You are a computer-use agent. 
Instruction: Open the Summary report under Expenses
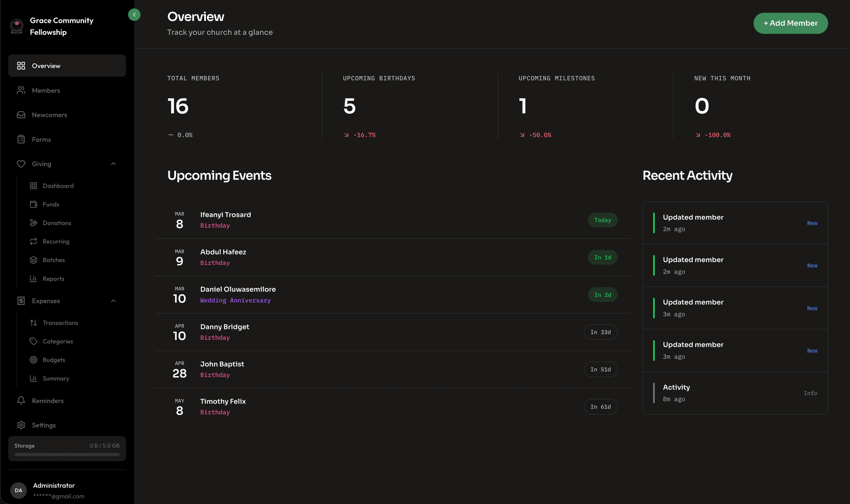[x=56, y=378]
